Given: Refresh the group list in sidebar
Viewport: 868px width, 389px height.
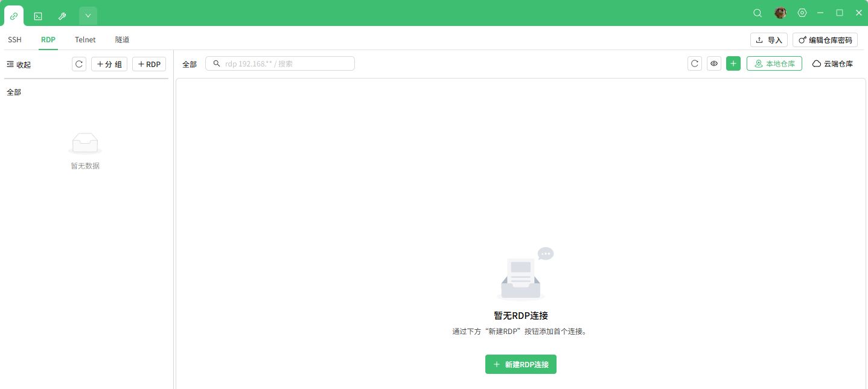Looking at the screenshot, I should pyautogui.click(x=79, y=64).
